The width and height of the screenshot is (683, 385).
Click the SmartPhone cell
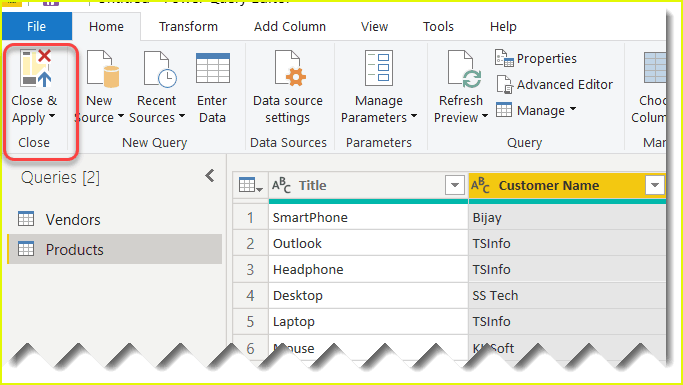pyautogui.click(x=369, y=217)
